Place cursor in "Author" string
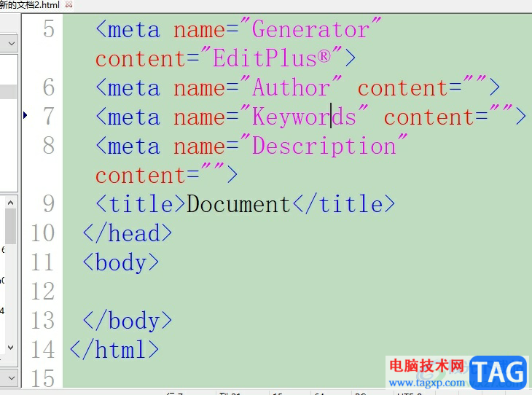The width and height of the screenshot is (532, 395). 291,87
